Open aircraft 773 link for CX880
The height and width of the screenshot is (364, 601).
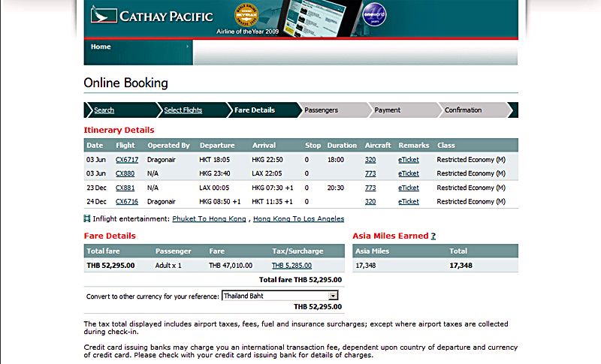click(x=370, y=174)
